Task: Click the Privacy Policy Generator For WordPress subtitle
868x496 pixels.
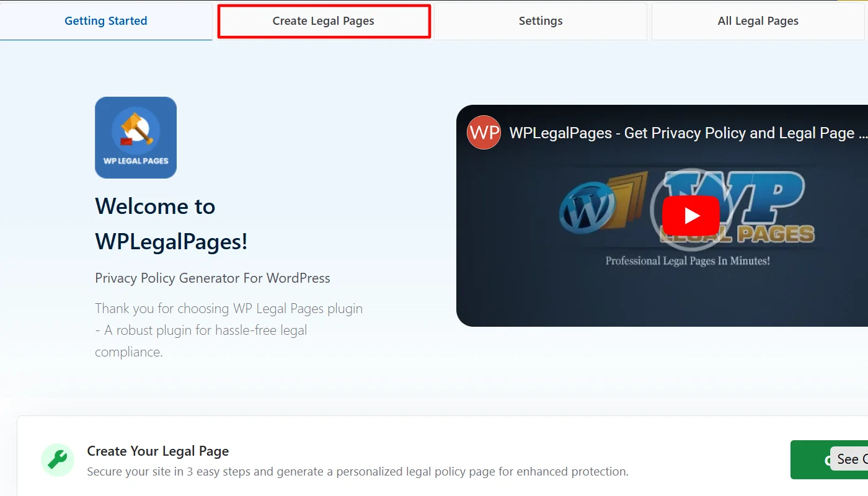Action: tap(212, 278)
